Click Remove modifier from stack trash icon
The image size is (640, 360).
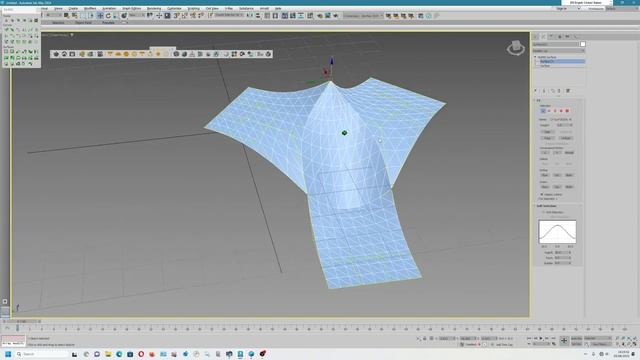(x=559, y=91)
